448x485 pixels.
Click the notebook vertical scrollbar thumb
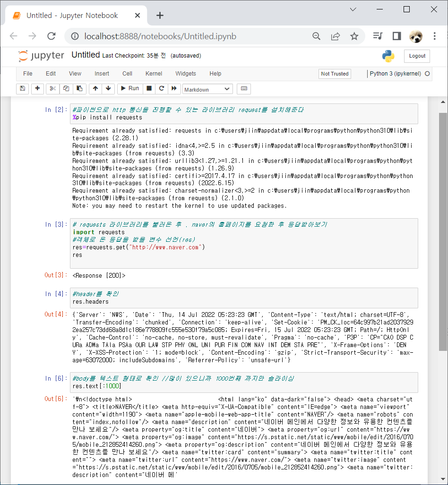point(443,232)
